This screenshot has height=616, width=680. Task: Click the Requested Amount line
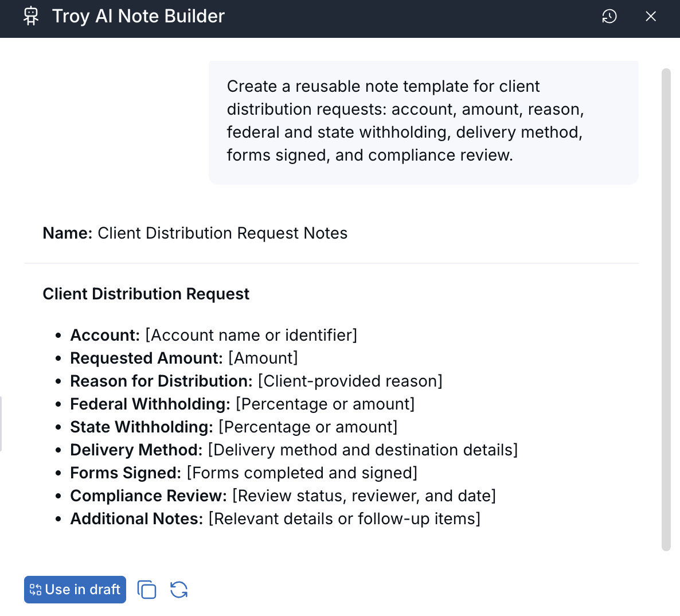184,358
